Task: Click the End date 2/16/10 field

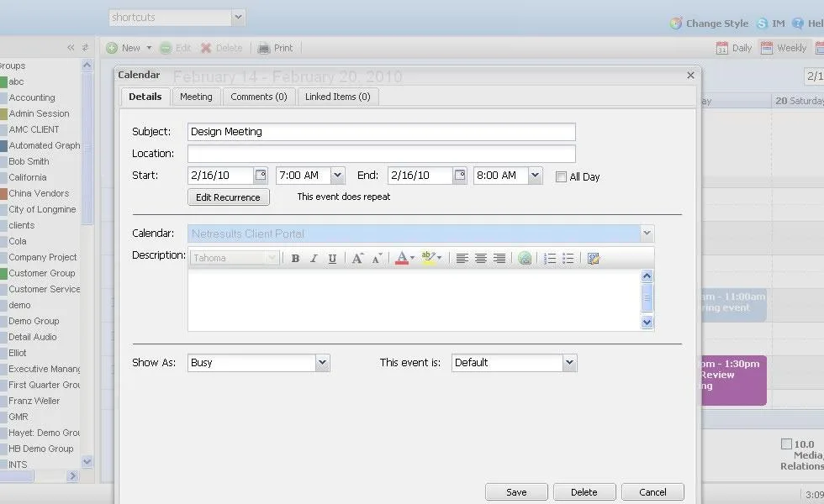Action: [x=420, y=176]
